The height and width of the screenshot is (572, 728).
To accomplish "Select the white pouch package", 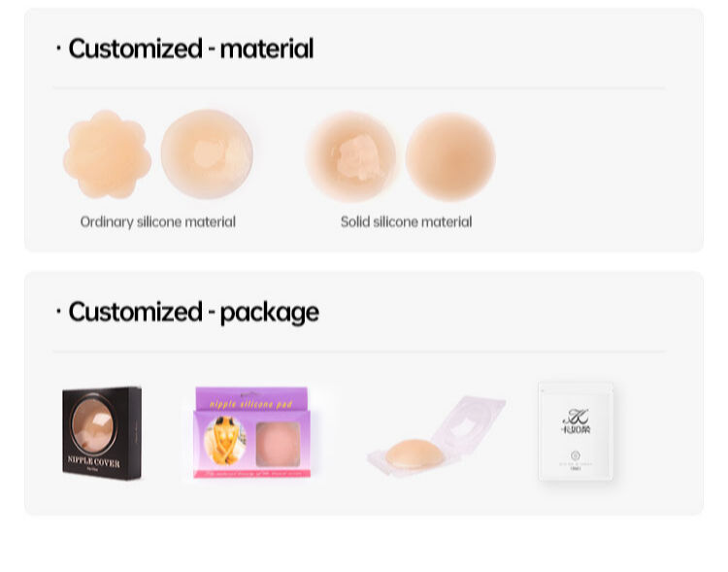I will 576,430.
